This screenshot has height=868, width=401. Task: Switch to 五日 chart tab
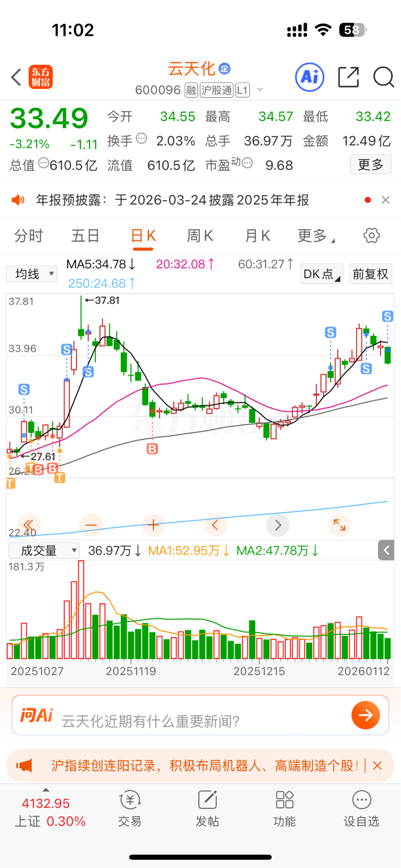[86, 236]
